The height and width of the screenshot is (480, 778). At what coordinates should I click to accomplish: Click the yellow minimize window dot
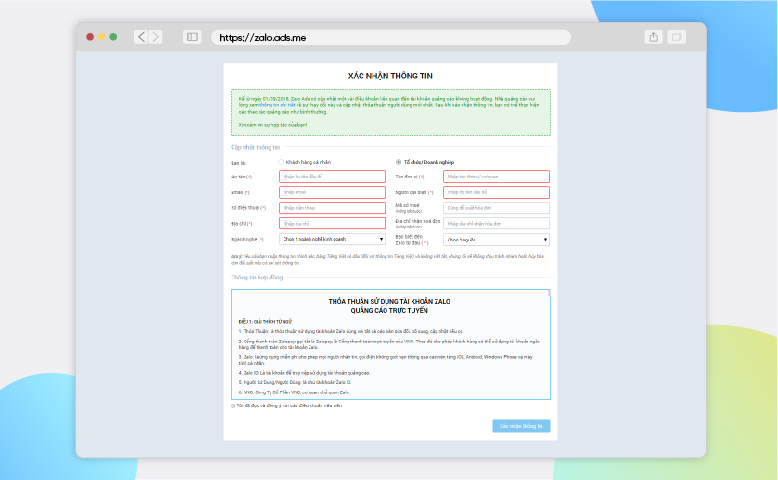[x=101, y=37]
